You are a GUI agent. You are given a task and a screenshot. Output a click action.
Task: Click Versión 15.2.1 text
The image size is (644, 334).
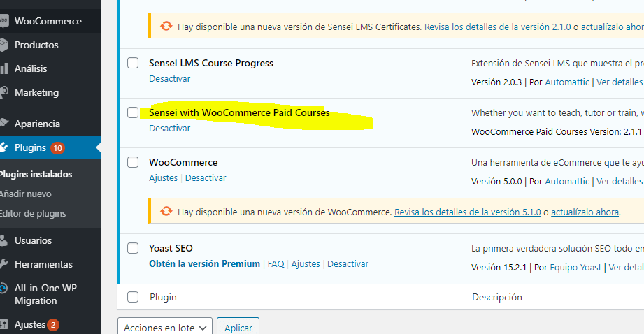click(499, 268)
